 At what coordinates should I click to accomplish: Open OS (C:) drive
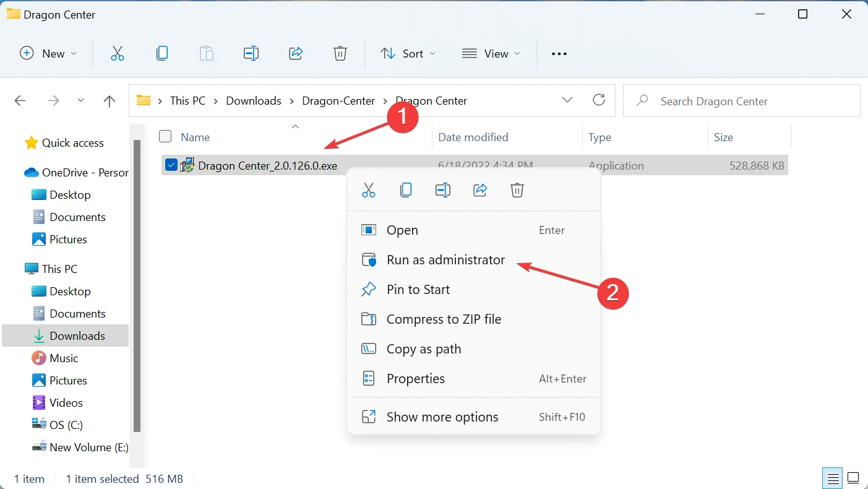click(x=58, y=425)
